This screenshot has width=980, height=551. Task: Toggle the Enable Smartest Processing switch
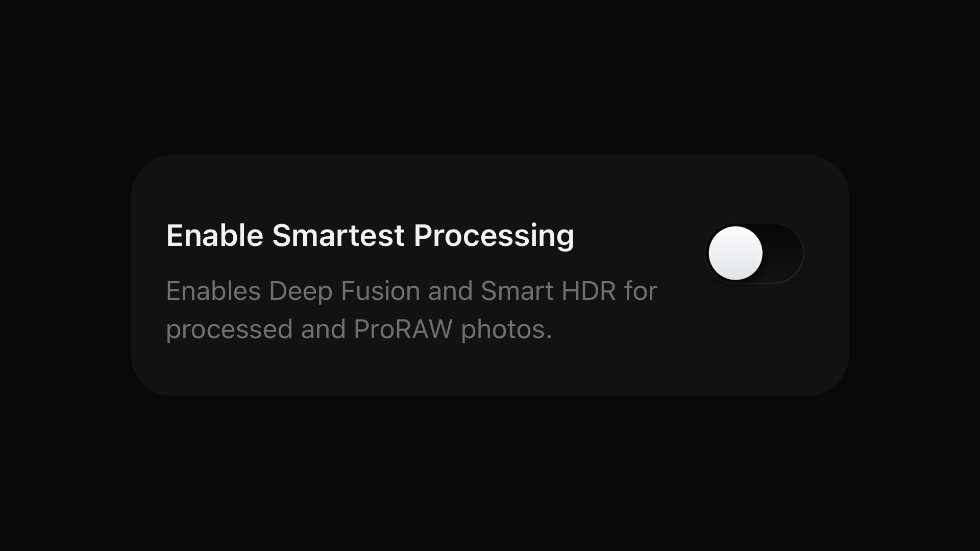coord(754,253)
